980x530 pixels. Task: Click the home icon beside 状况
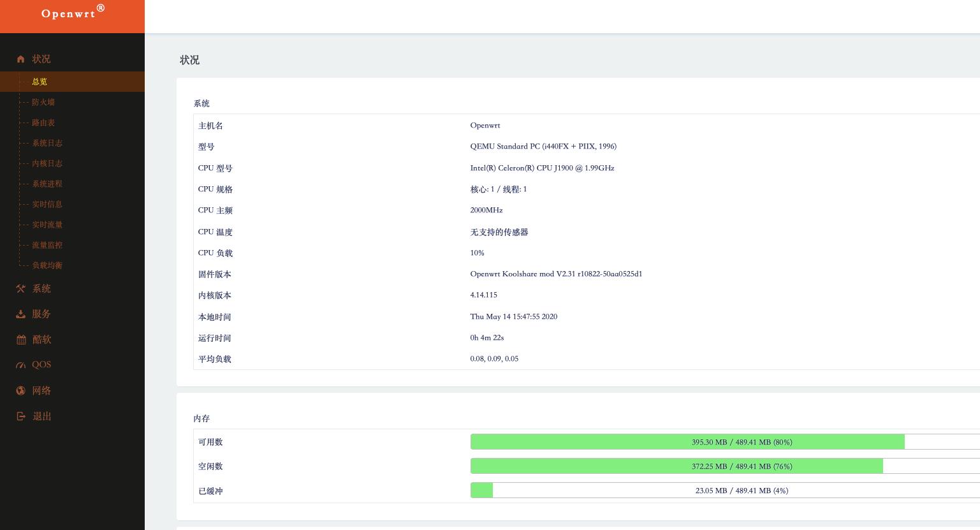(x=20, y=59)
